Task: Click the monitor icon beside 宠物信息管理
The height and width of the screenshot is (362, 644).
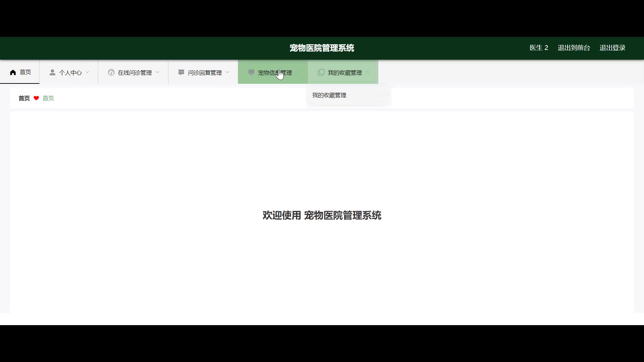Action: click(x=251, y=72)
